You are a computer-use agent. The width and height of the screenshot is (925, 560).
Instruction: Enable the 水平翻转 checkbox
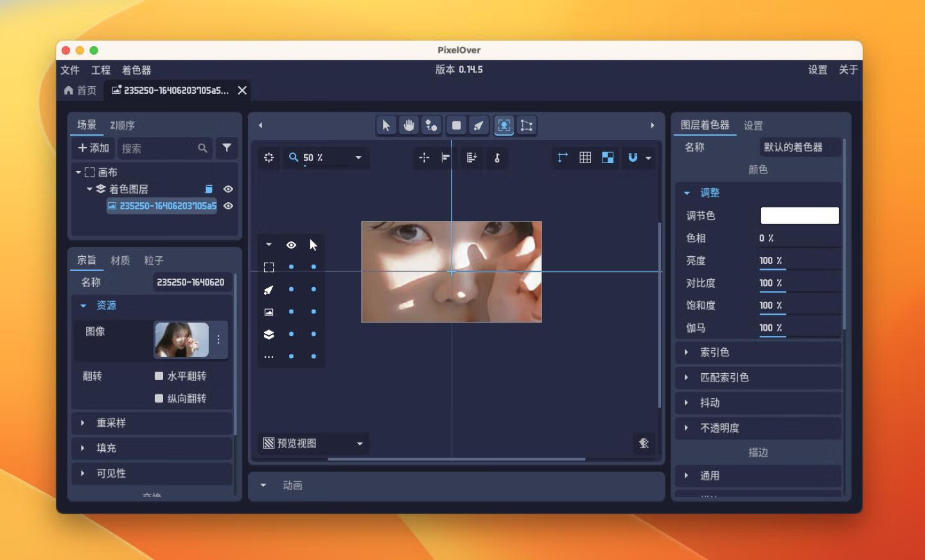click(x=159, y=376)
